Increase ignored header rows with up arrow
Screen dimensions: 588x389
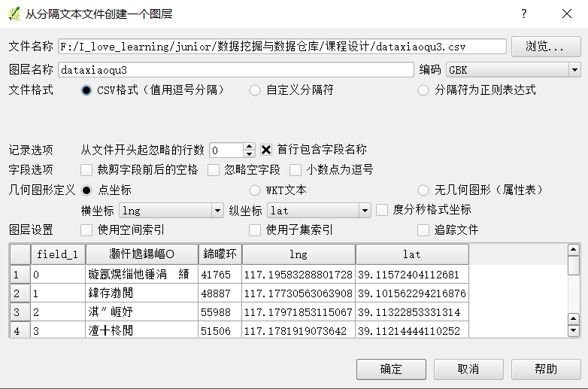249,147
